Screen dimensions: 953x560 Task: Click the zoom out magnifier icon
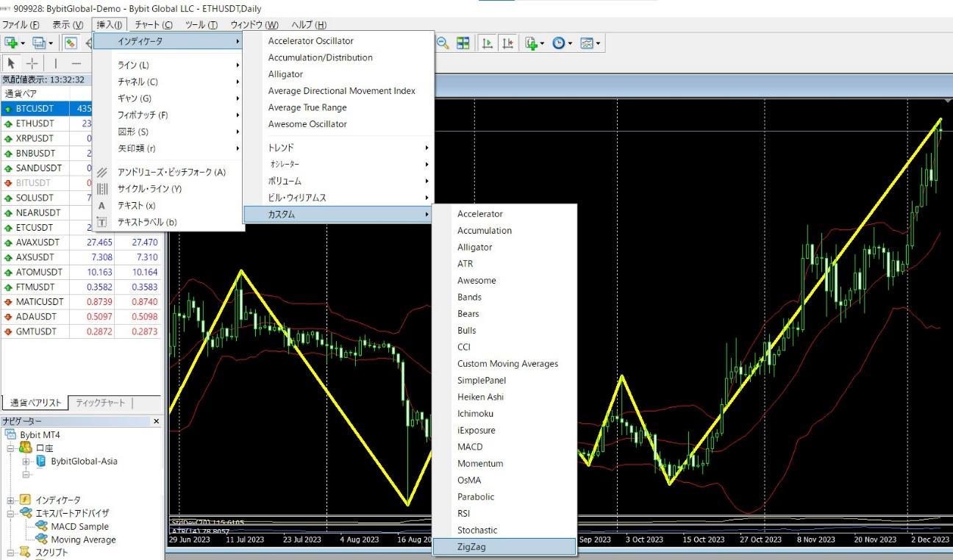pos(443,43)
